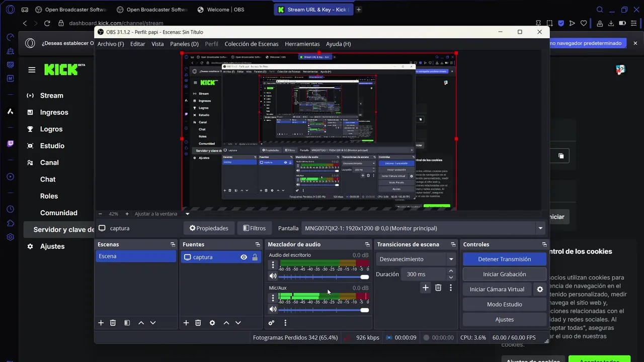Move source up in Fuentes panel
Screen dimensions: 644x362
(226, 323)
